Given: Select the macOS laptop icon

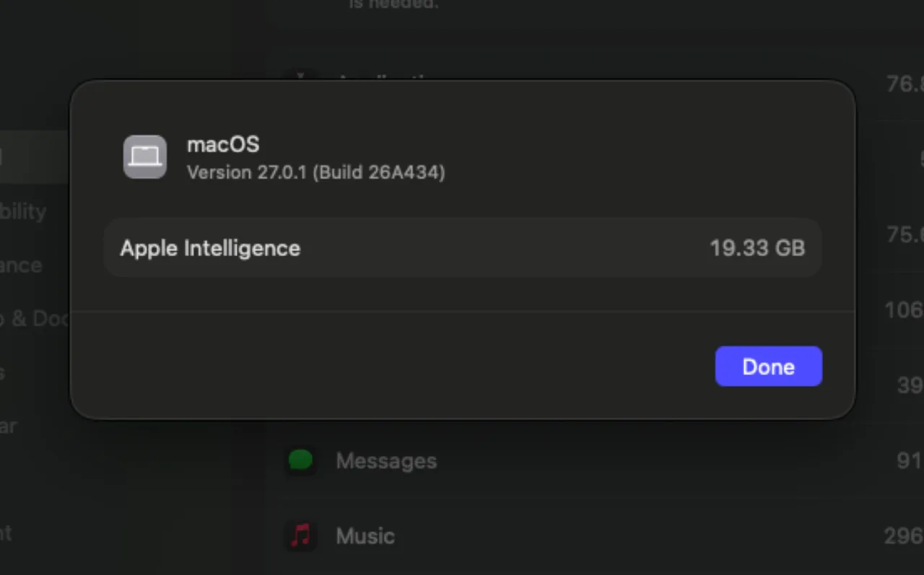Looking at the screenshot, I should (x=145, y=157).
